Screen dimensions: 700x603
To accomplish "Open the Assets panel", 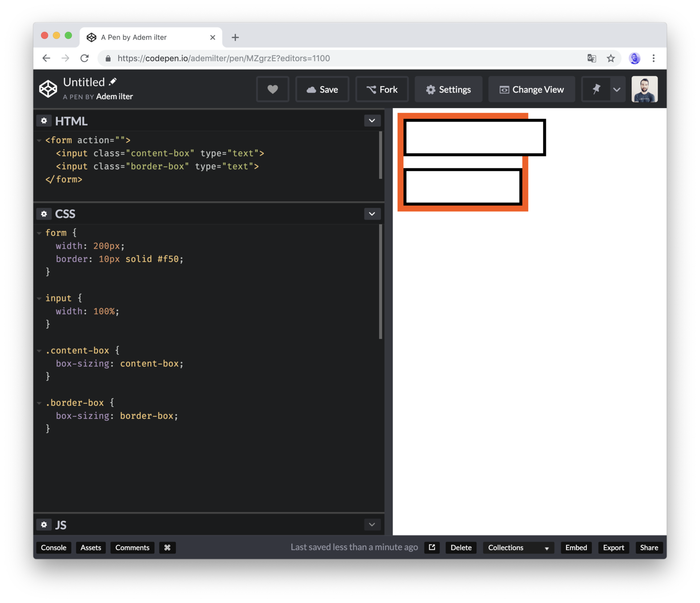I will pos(91,548).
